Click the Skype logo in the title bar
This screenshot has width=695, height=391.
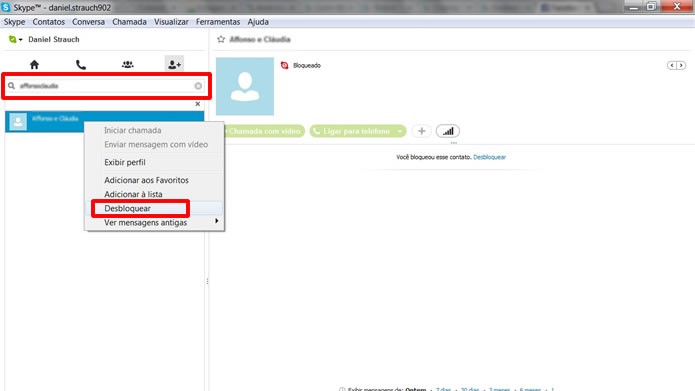point(6,7)
